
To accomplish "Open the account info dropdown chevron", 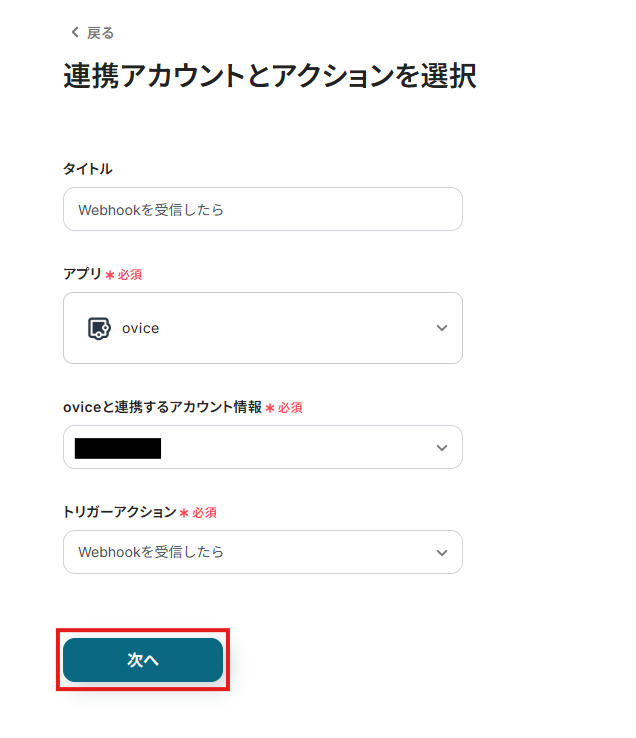I will [x=442, y=448].
